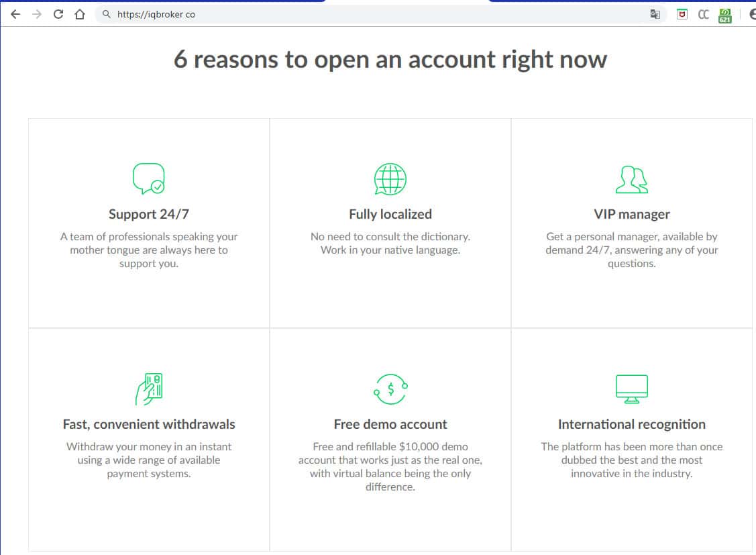Click the withdrawals card-in-hand icon

148,389
